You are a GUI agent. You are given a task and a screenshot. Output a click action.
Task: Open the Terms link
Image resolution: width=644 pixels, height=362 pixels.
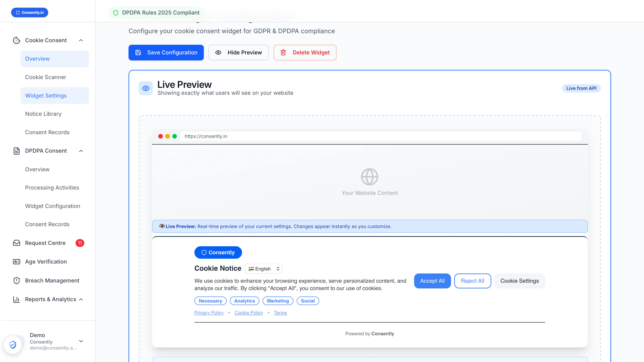pyautogui.click(x=280, y=313)
